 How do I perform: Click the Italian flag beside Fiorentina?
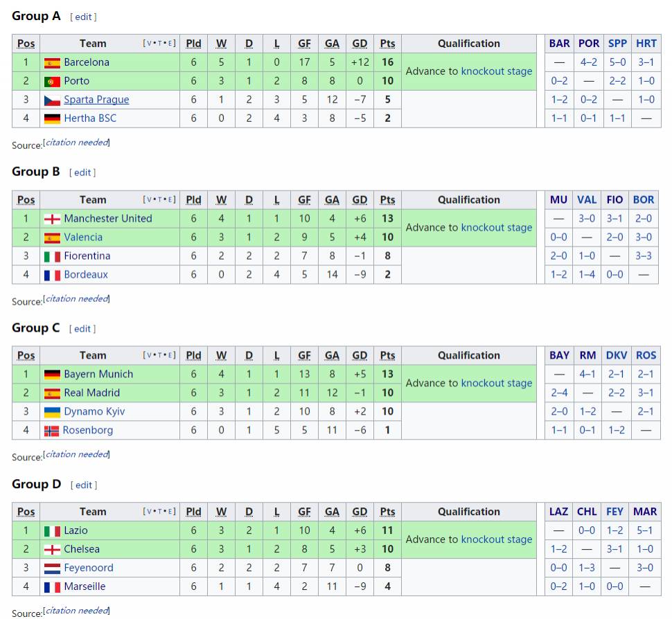click(x=52, y=256)
